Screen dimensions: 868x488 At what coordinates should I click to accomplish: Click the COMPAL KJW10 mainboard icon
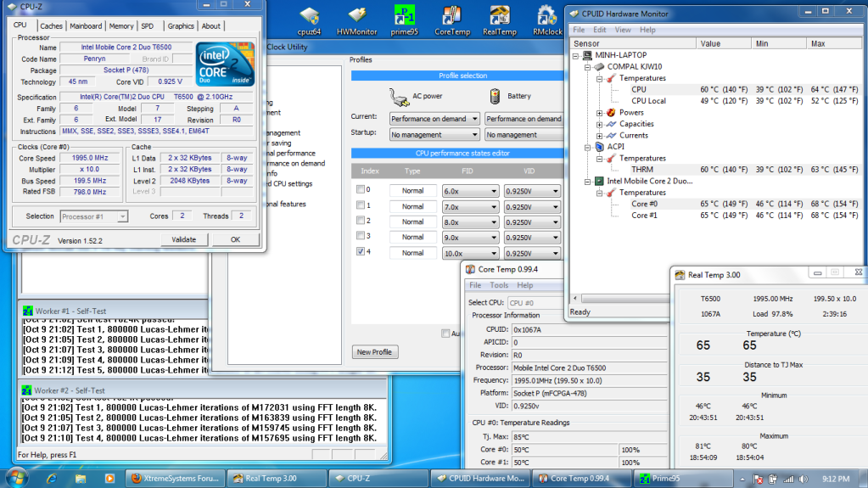coord(599,66)
